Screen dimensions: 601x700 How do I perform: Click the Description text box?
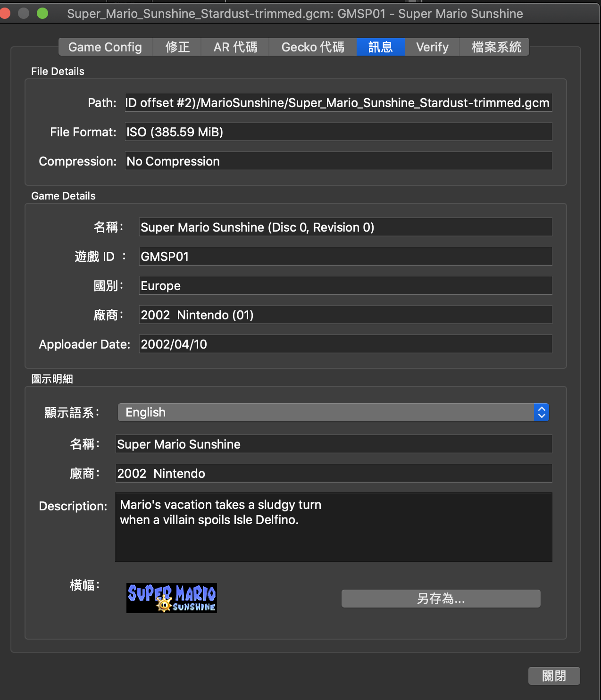334,527
